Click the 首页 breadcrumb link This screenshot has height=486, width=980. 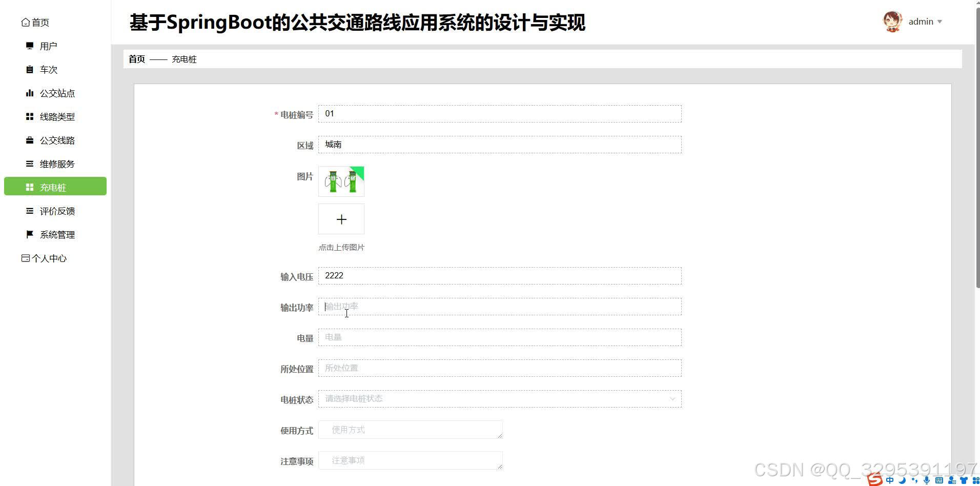(136, 59)
